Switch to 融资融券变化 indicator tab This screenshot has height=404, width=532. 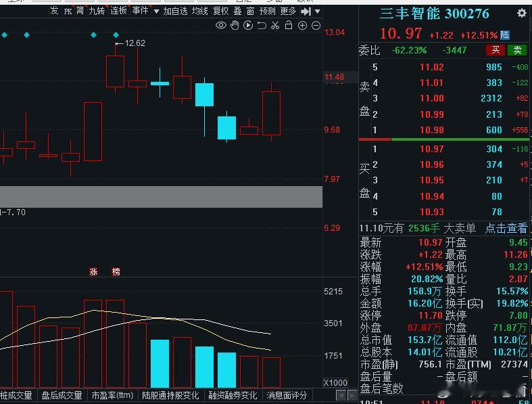tap(233, 395)
